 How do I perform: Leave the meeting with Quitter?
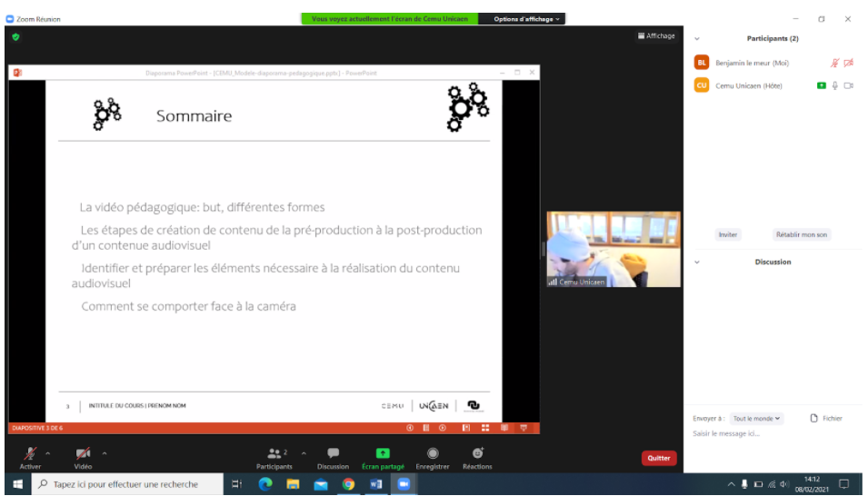click(x=659, y=459)
